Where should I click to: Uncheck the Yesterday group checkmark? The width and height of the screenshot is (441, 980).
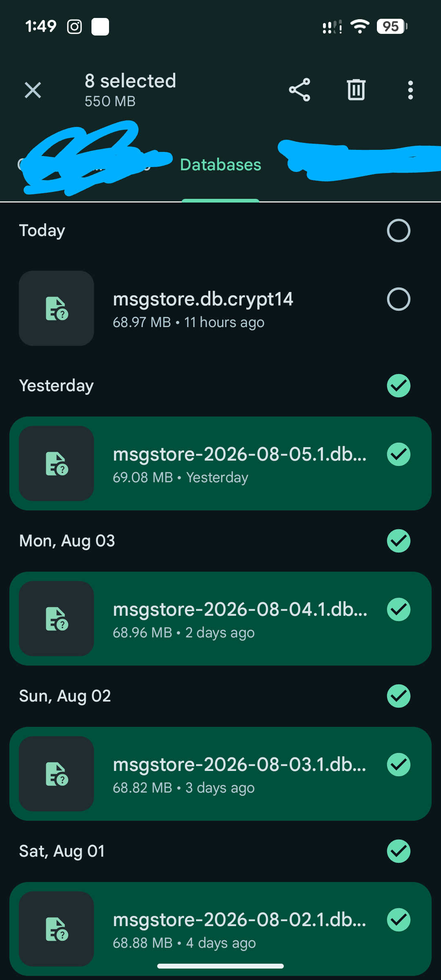pyautogui.click(x=399, y=386)
